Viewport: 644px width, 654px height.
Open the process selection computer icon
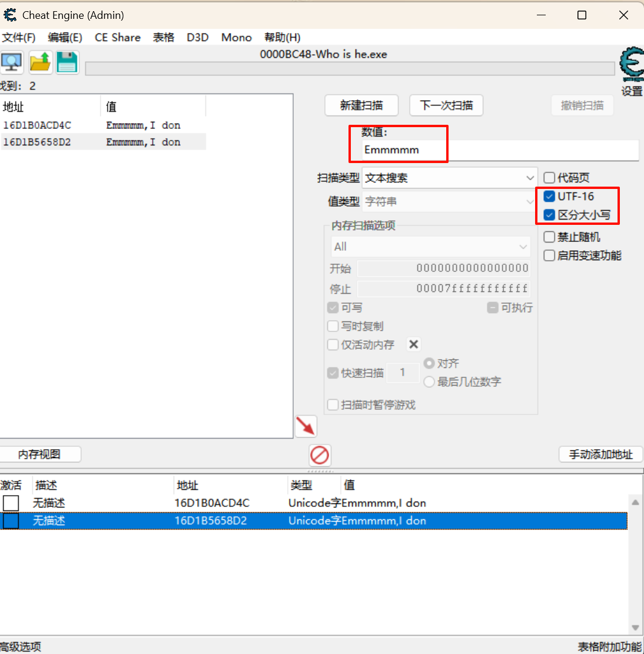12,62
